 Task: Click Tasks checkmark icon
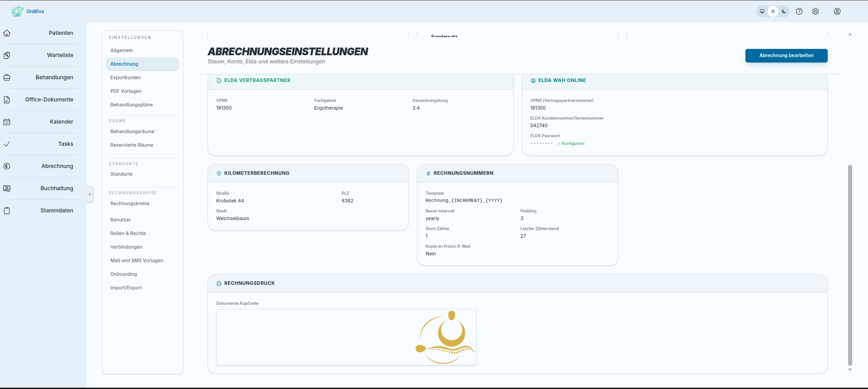tap(7, 144)
